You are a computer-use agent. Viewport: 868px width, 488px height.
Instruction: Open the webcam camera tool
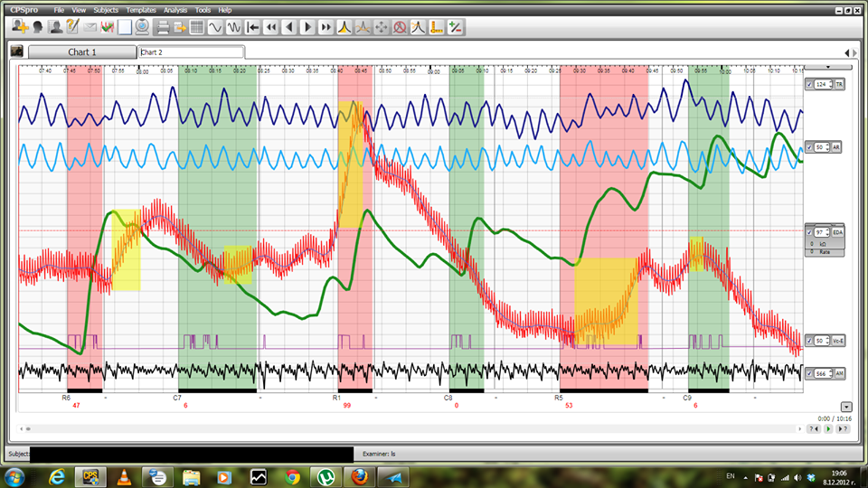point(142,26)
